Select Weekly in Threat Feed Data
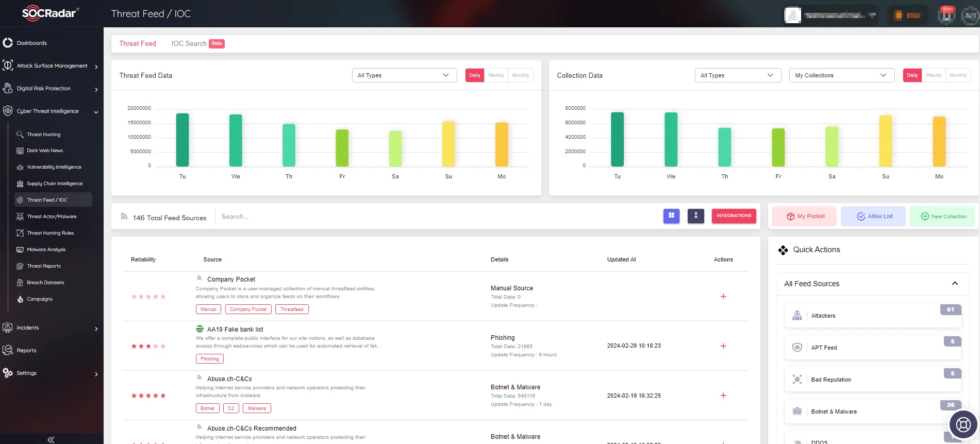Screen dimensions: 980x444 (x=496, y=75)
